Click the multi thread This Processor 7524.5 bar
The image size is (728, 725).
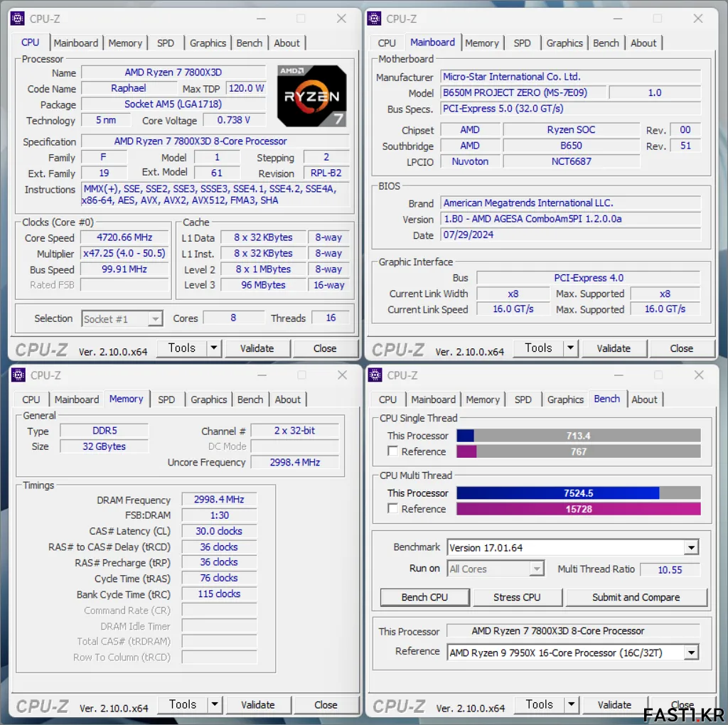(x=579, y=493)
